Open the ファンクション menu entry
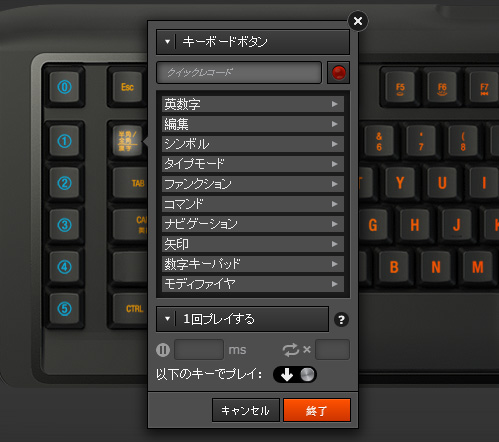This screenshot has width=499, height=442. (x=253, y=184)
